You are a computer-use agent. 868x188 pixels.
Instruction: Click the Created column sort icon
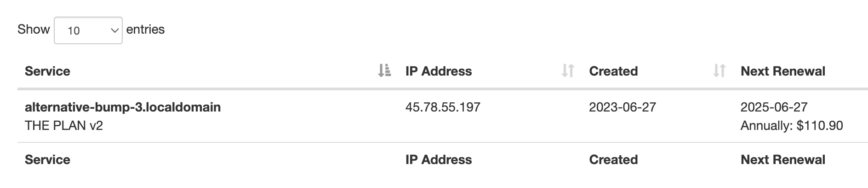(x=719, y=71)
